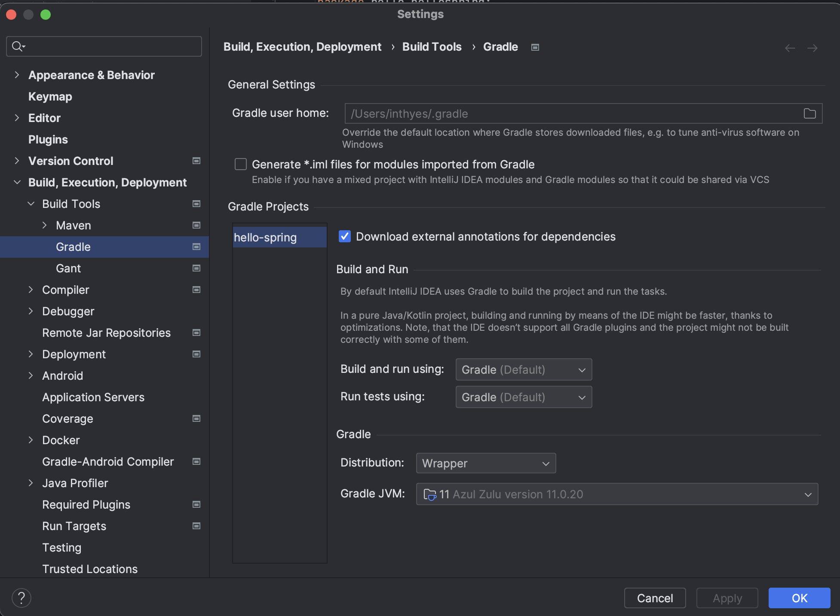Viewport: 840px width, 616px height.
Task: Uncheck Download external annotations for dependencies
Action: (x=345, y=236)
